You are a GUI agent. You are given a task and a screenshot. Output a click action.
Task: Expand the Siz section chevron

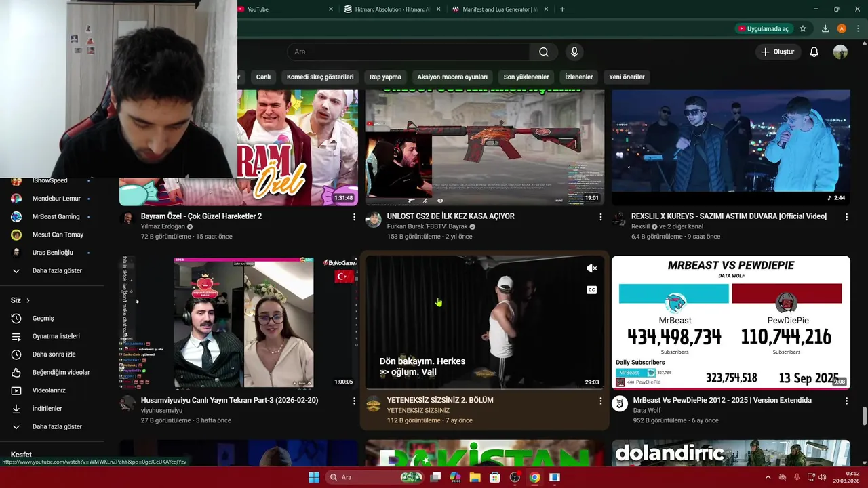click(28, 300)
